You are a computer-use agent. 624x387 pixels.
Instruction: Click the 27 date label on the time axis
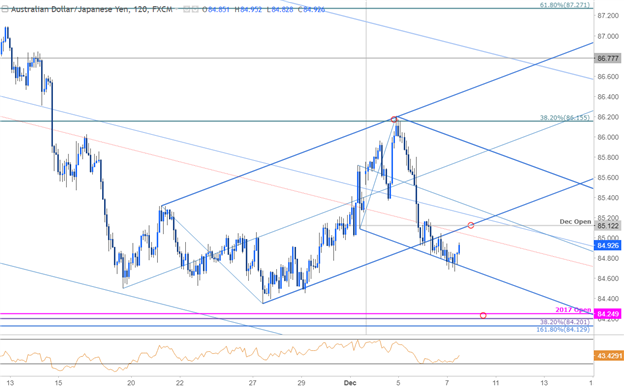tap(253, 383)
